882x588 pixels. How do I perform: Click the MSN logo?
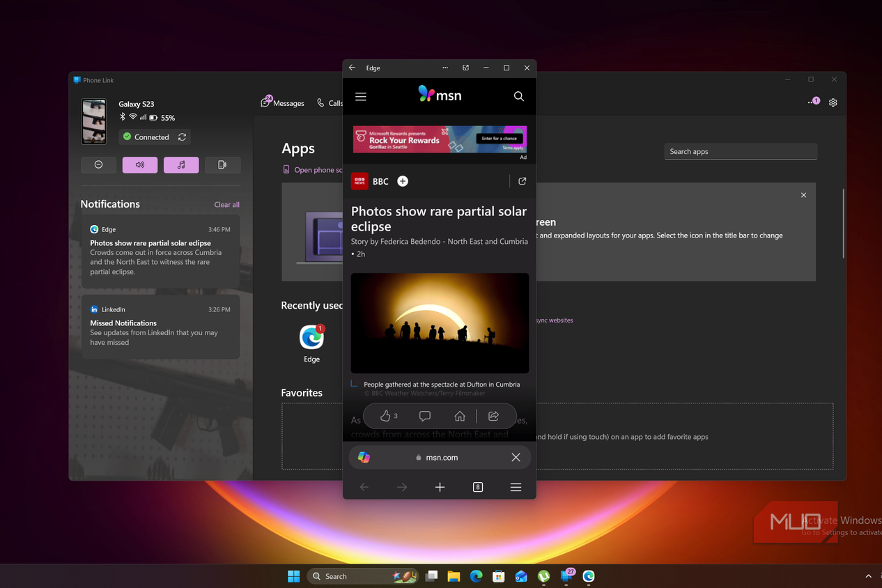[440, 94]
